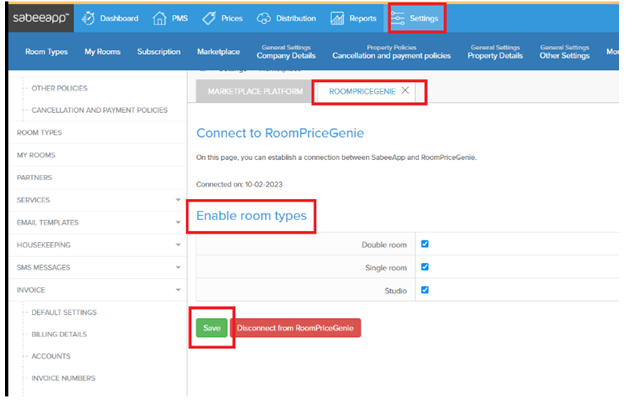Open the Dashboard speedometer icon
Viewport: 627px width, 413px height.
tap(88, 18)
